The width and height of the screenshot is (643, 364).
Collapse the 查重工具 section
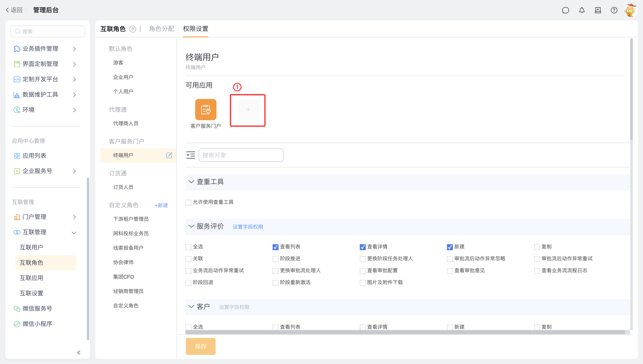pos(191,182)
